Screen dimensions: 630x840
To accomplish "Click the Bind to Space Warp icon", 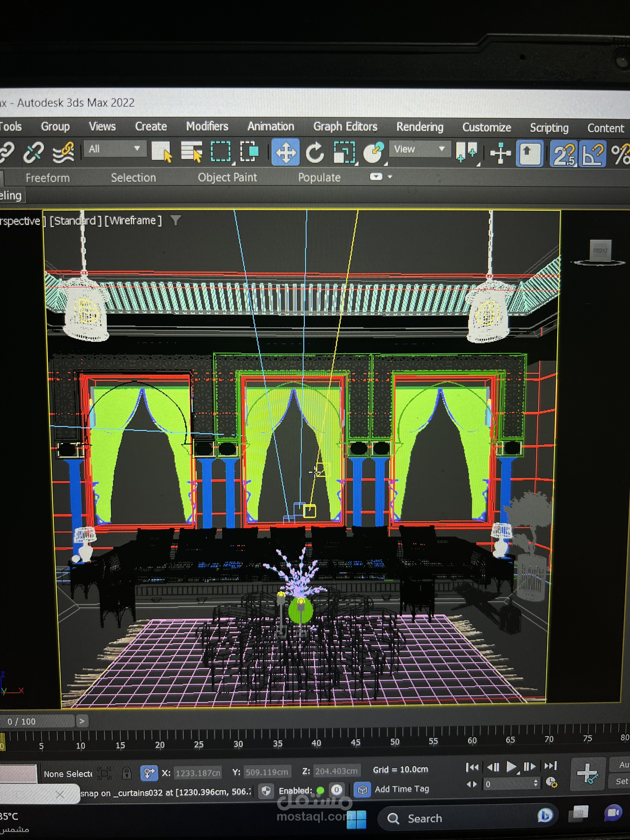I will 63,153.
